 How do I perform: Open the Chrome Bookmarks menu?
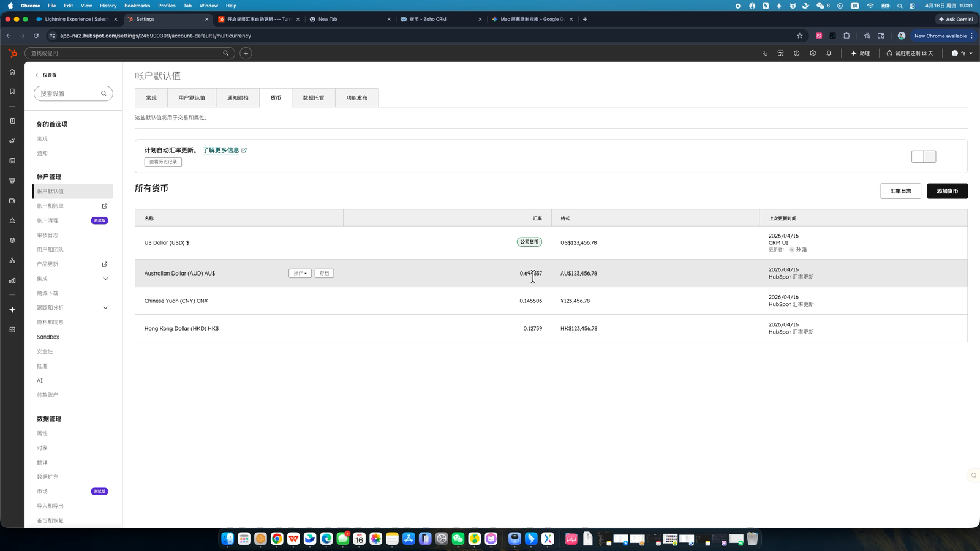click(x=137, y=6)
